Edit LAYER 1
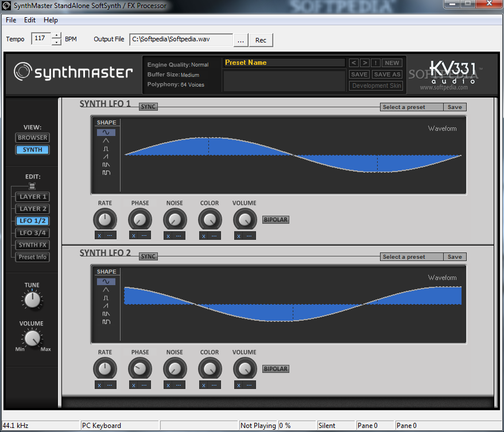The image size is (504, 432). tap(33, 197)
